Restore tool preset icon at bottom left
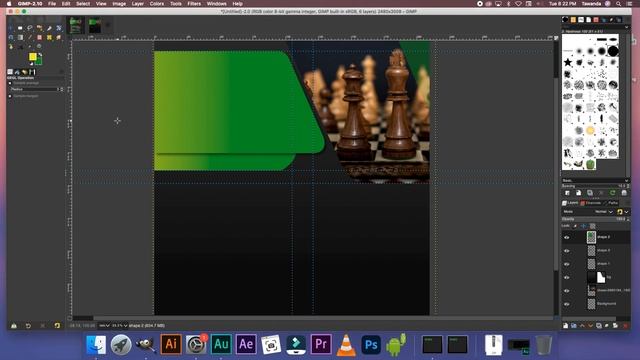Screen dimensions: 640x360 pyautogui.click(x=28, y=325)
